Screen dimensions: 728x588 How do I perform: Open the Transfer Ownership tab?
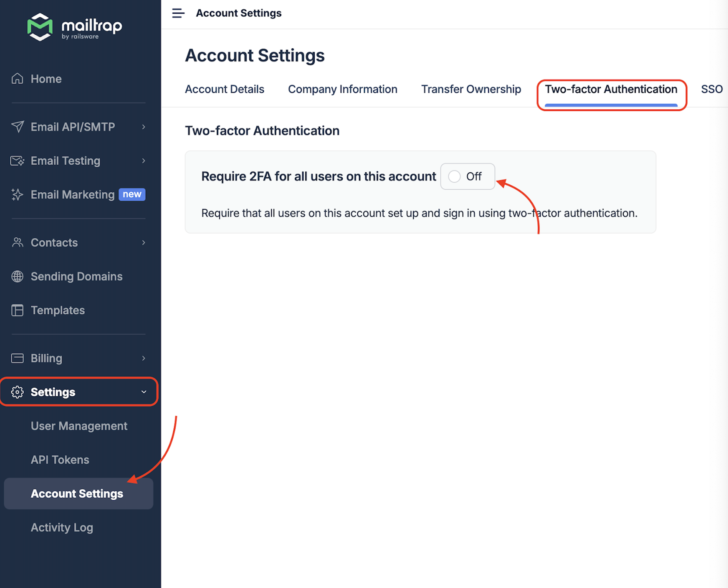471,89
